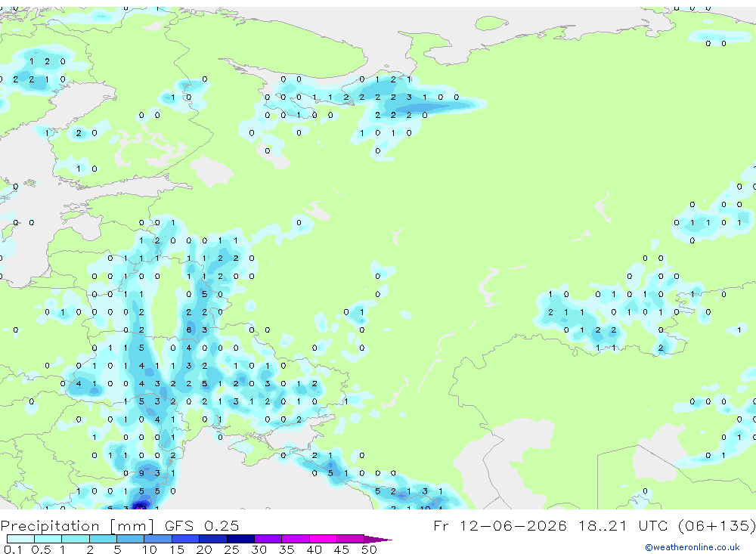Click the legend arrow tip above 50 mm

click(x=379, y=539)
